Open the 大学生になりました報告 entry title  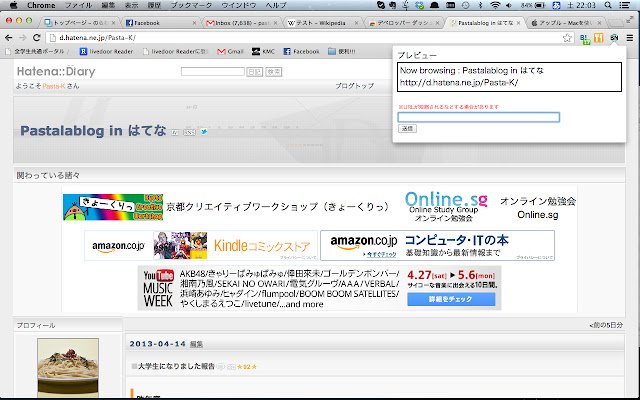(176, 367)
